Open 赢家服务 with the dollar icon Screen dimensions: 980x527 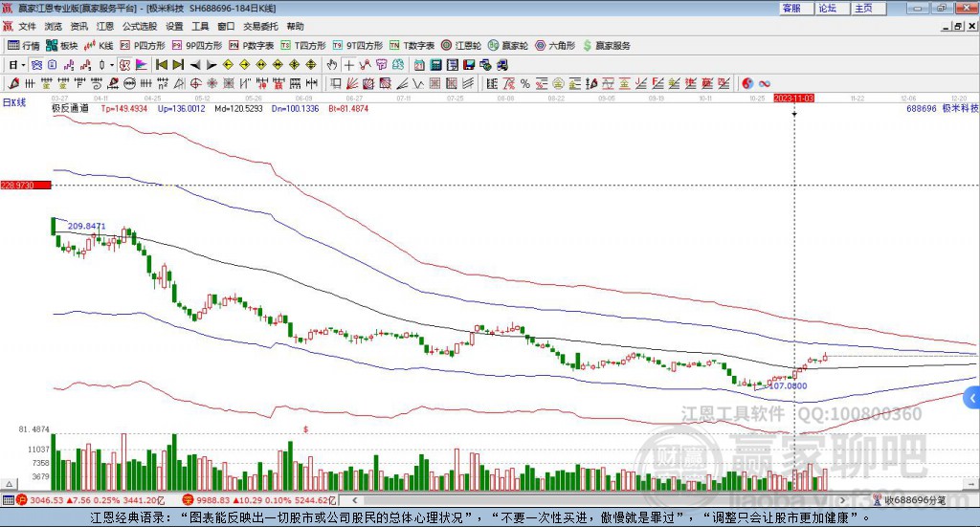tap(606, 46)
